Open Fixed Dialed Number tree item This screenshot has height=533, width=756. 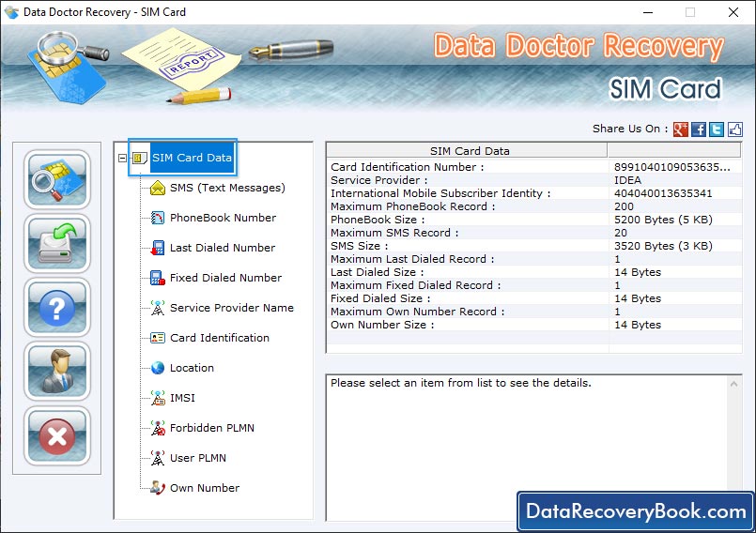point(225,278)
